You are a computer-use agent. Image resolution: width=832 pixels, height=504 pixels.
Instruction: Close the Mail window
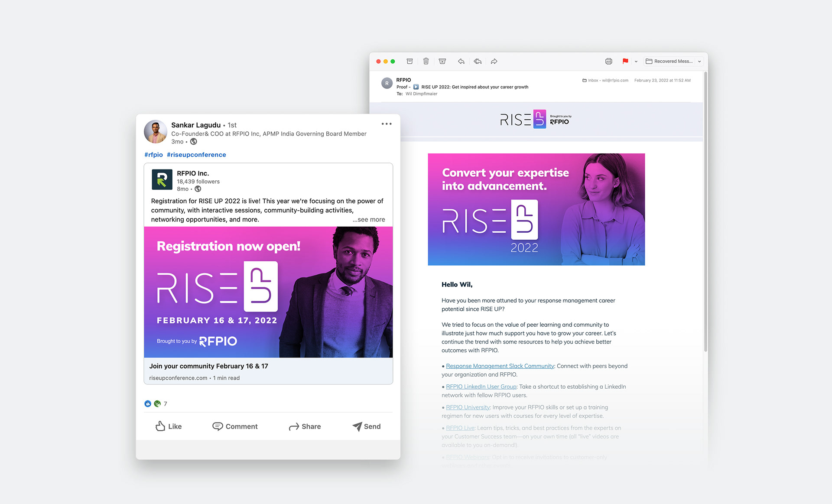pyautogui.click(x=378, y=62)
